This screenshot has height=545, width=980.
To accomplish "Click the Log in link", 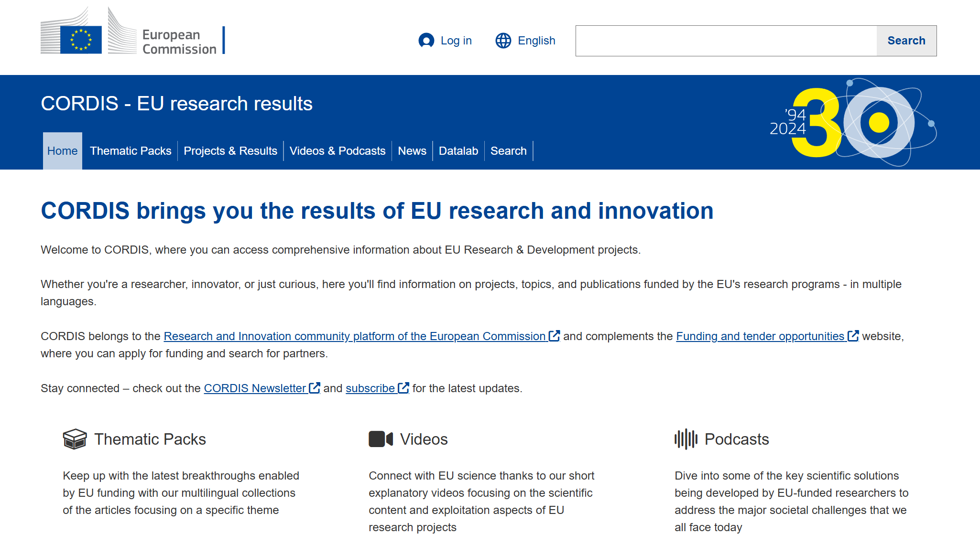I will (456, 41).
